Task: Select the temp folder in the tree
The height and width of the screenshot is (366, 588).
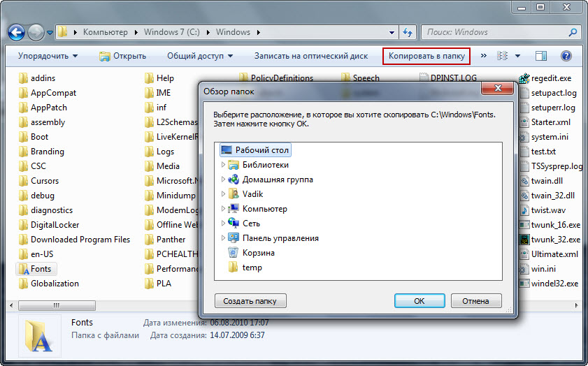Action: [245, 268]
